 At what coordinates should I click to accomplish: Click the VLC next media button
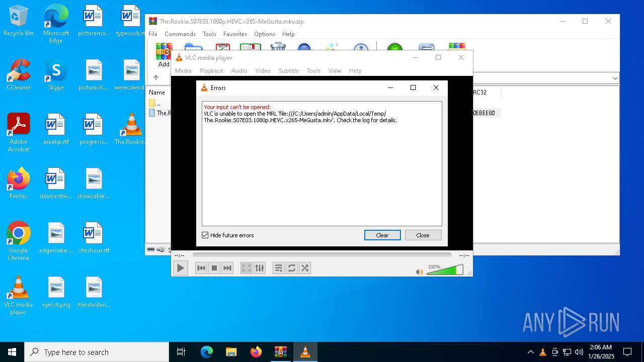tap(227, 268)
